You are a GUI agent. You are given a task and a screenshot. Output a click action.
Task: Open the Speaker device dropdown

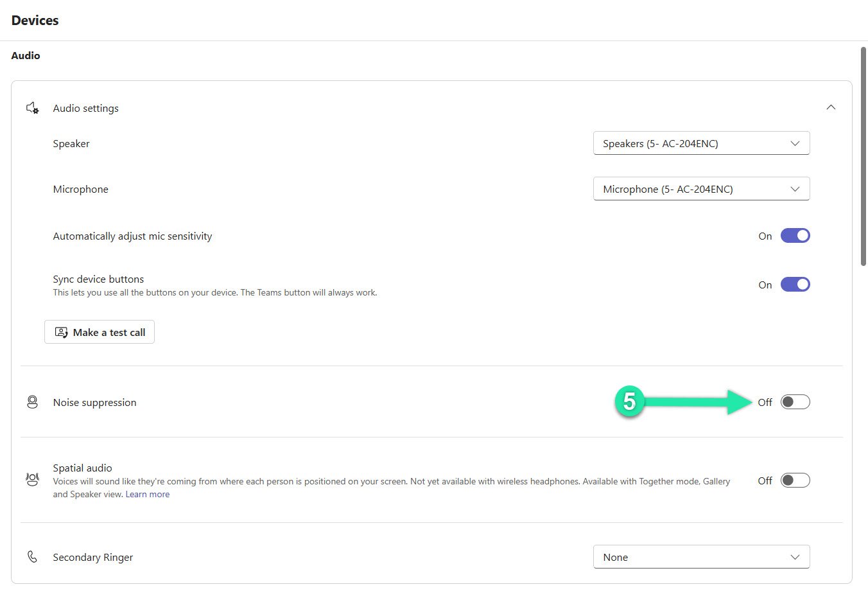701,143
